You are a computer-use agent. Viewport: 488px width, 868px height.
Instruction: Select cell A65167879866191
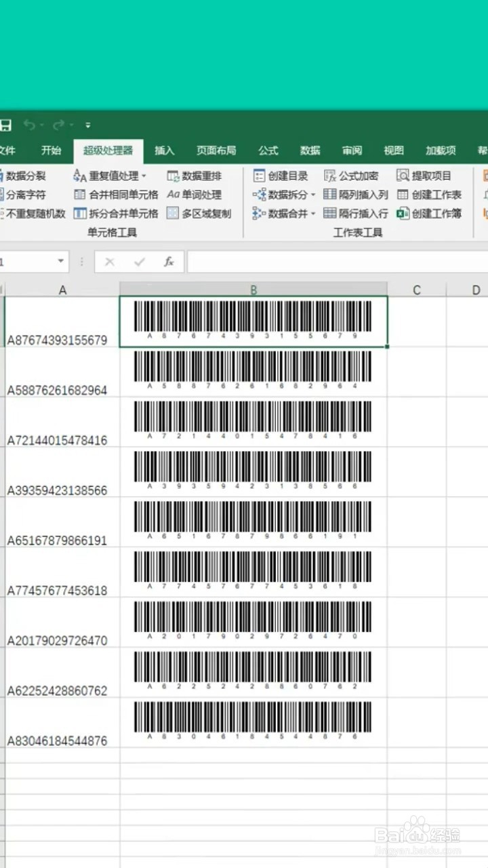coord(62,523)
